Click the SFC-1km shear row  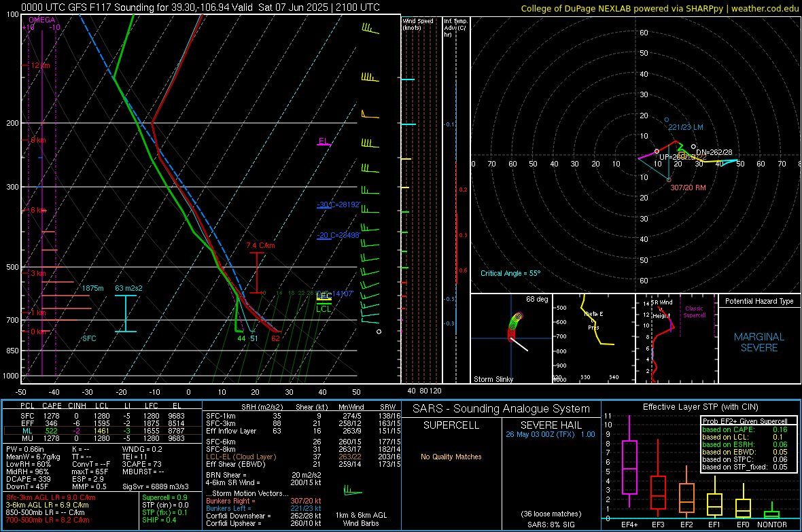pos(302,416)
